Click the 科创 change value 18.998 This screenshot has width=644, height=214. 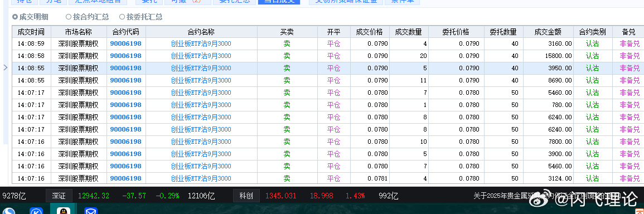tap(322, 196)
